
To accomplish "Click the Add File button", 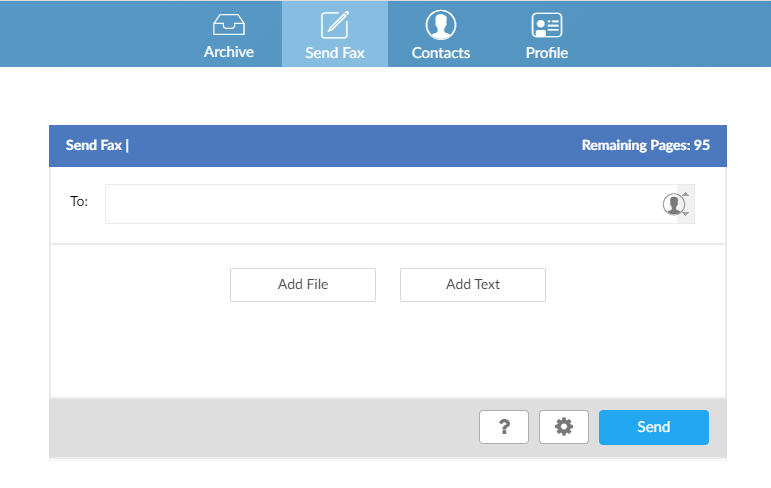I will coord(303,285).
